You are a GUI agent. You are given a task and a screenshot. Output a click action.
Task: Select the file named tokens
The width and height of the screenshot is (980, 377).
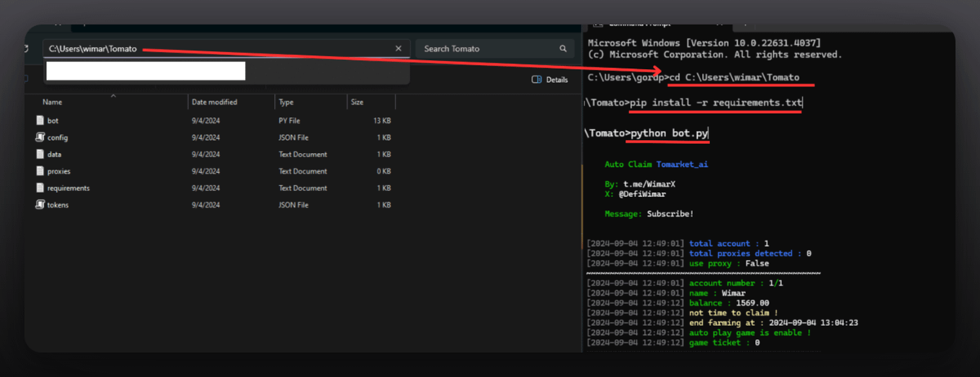(x=58, y=205)
